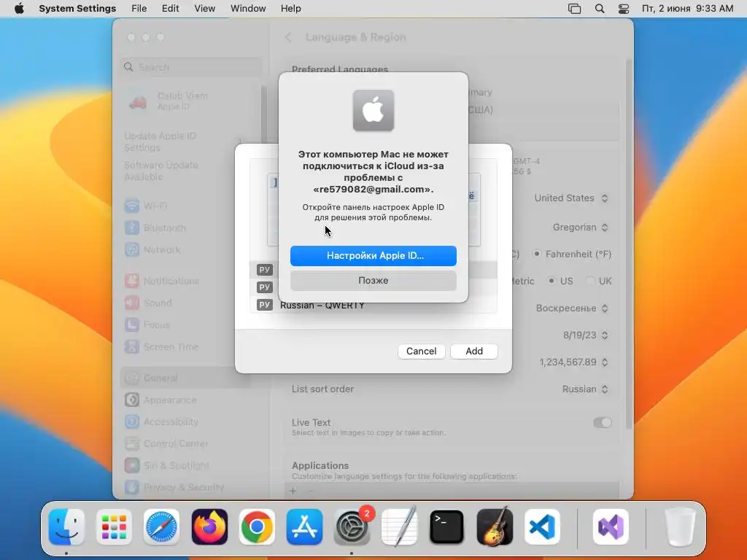Image resolution: width=747 pixels, height=560 pixels.
Task: Click the Wi-Fi sidebar icon
Action: pos(132,206)
